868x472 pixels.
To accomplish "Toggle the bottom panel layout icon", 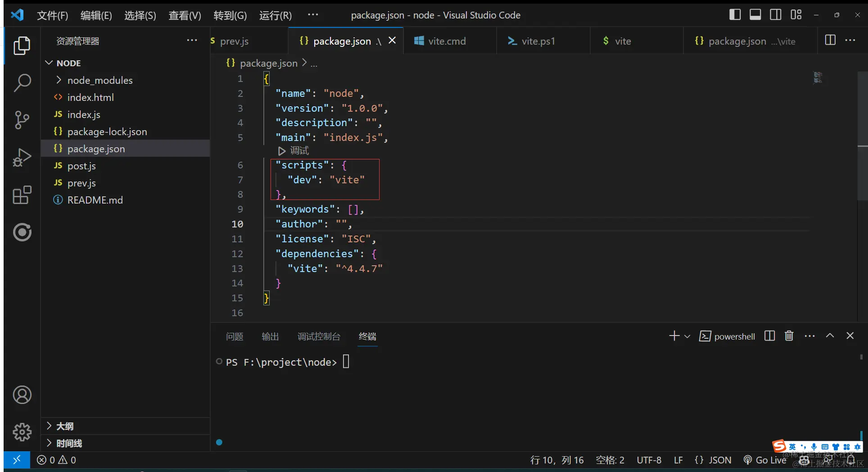I will pos(755,15).
